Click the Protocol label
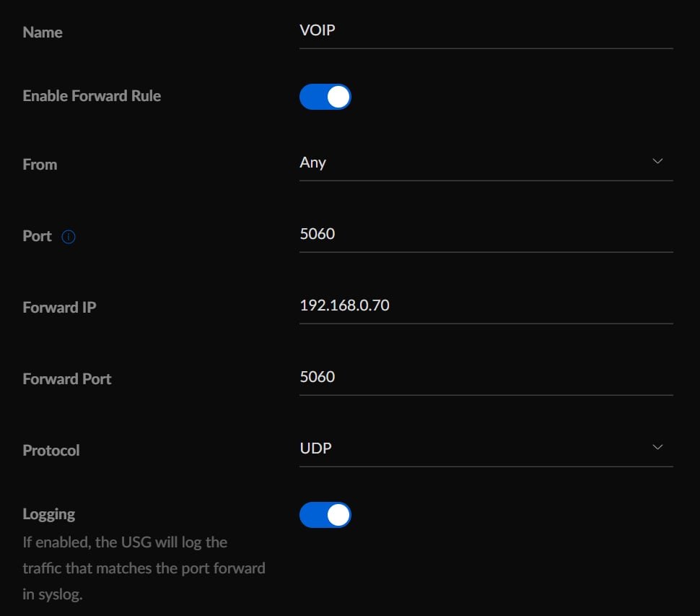 click(x=51, y=451)
